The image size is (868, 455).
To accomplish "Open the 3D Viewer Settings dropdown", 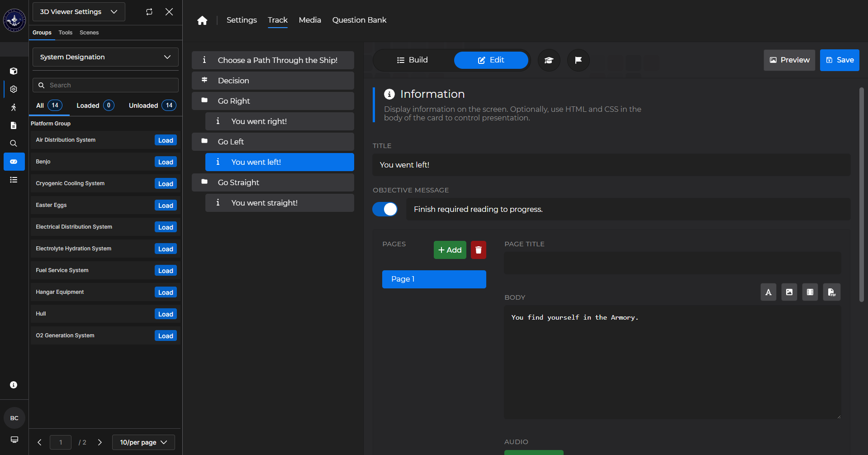I will point(79,12).
